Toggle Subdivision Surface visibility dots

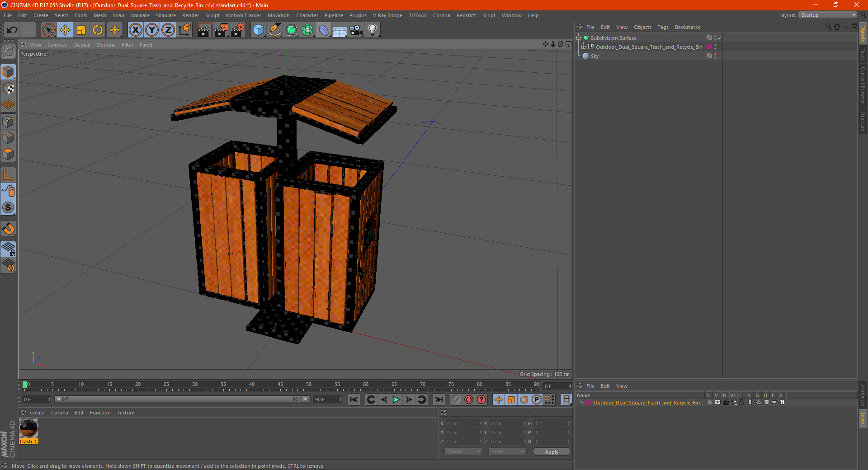coord(715,38)
